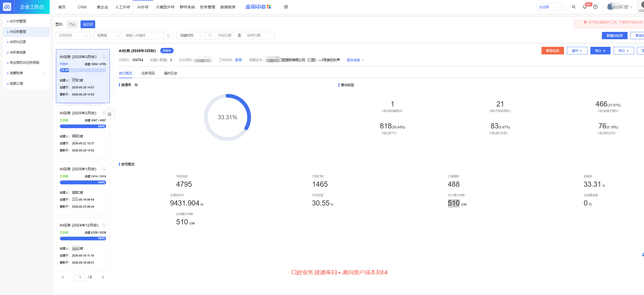644x295 pixels.
Task: Click the clock icon in date range
Action: 210,36
